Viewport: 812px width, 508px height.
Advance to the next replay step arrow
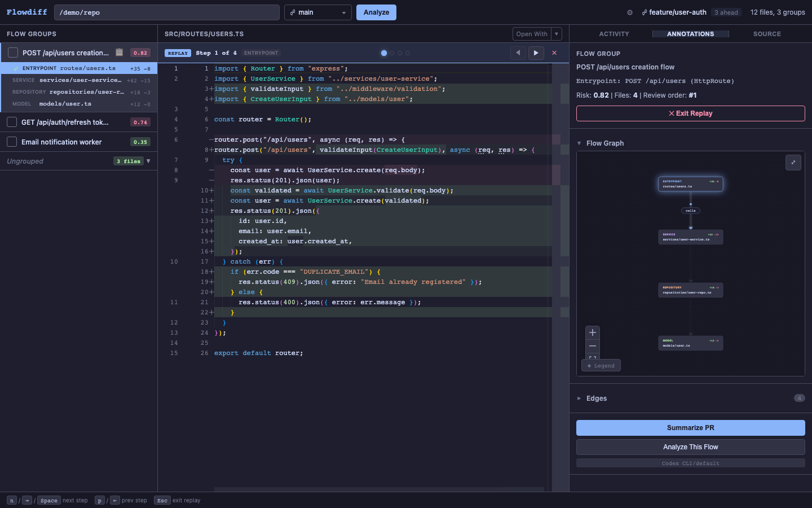[x=536, y=53]
